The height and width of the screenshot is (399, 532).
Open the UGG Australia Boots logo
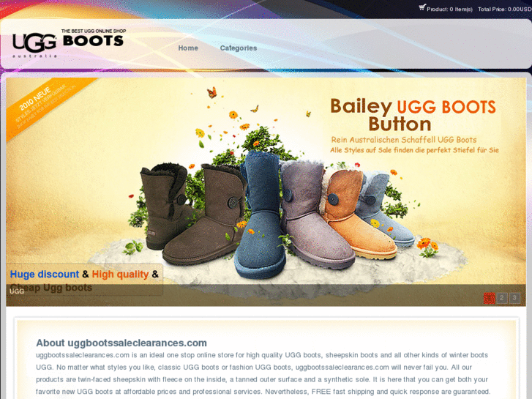pos(70,43)
